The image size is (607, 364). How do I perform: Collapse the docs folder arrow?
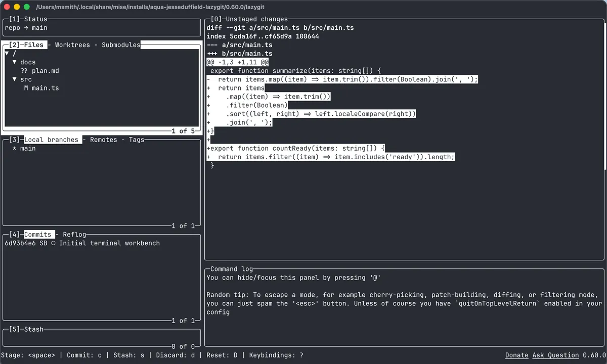click(x=15, y=62)
